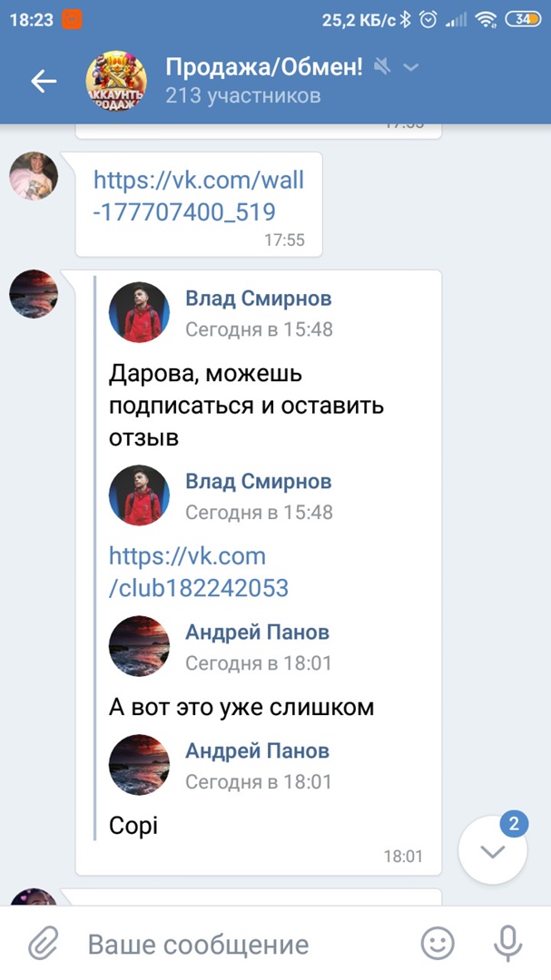The image size is (551, 980).
Task: Tap the muted speaker icon in header
Action: coord(382,66)
